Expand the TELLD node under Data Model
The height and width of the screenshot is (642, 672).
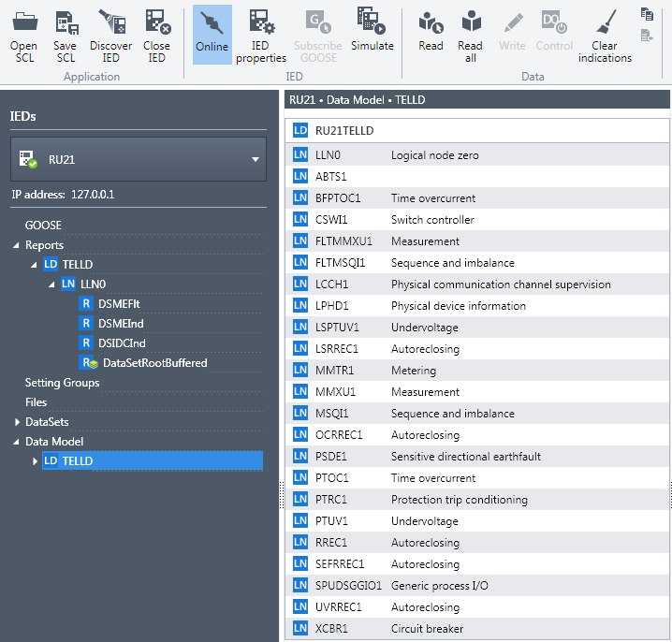pyautogui.click(x=36, y=461)
